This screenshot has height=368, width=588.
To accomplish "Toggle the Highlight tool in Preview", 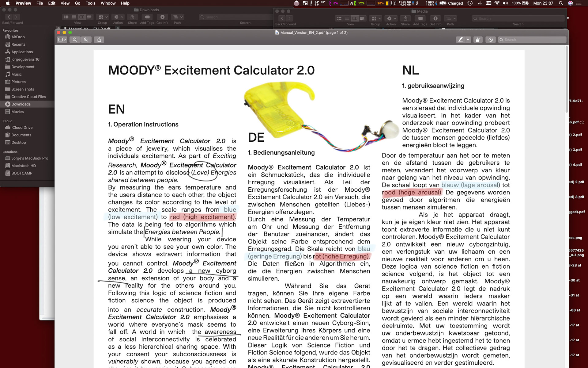I will pos(460,40).
